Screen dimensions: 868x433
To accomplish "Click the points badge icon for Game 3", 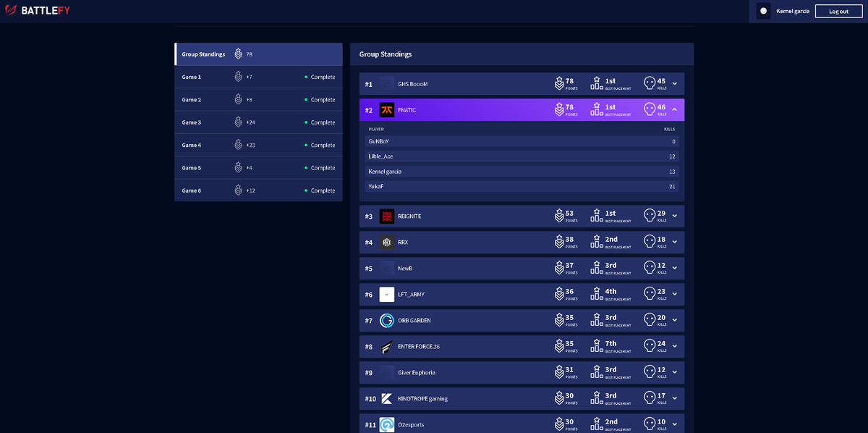I will (238, 122).
